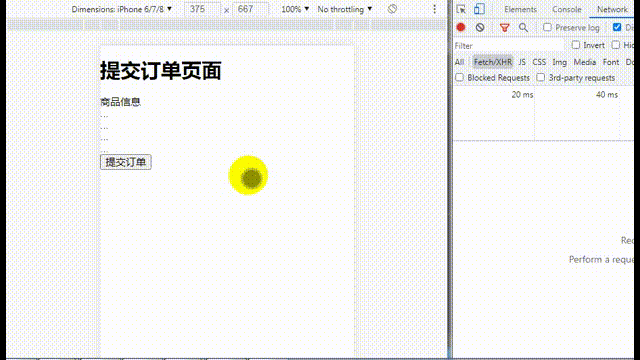This screenshot has width=640, height=360.
Task: Open the No throttling dropdown
Action: point(344,9)
